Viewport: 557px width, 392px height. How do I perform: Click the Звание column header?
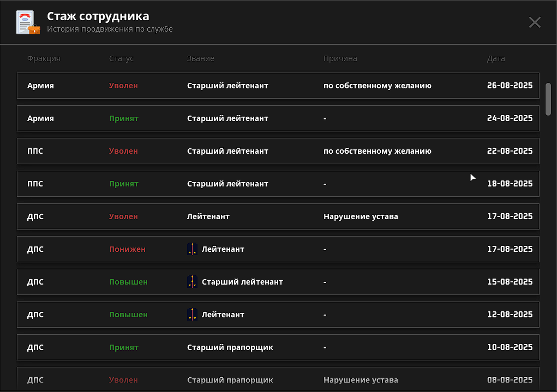pos(200,58)
